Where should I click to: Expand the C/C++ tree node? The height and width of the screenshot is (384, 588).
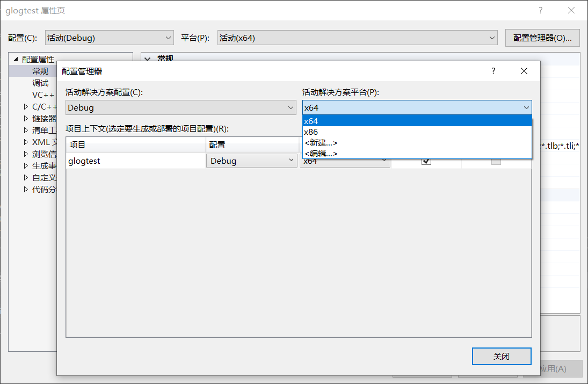point(25,106)
